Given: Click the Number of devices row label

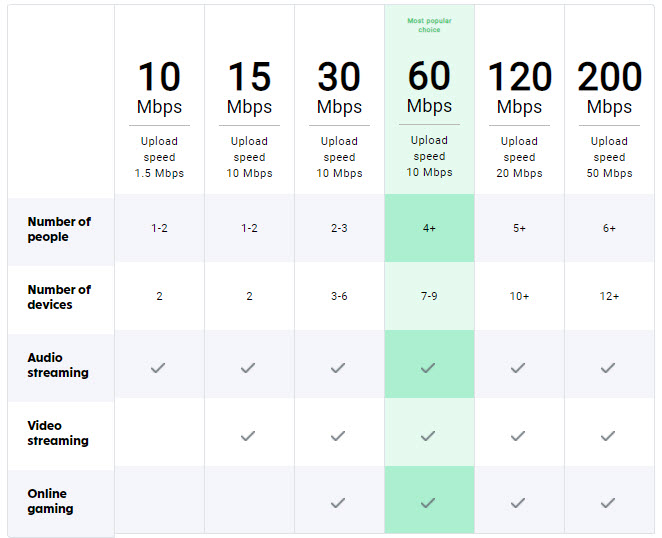Looking at the screenshot, I should (59, 297).
